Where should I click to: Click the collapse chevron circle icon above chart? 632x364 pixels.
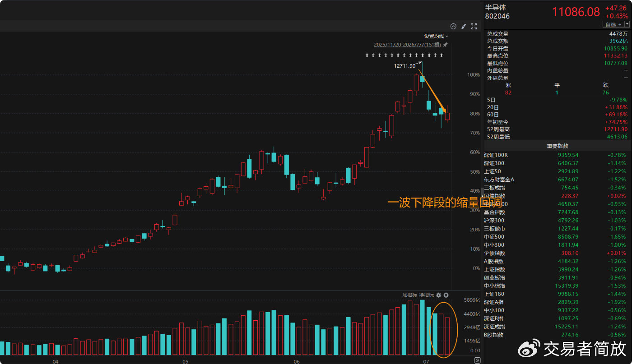454,26
